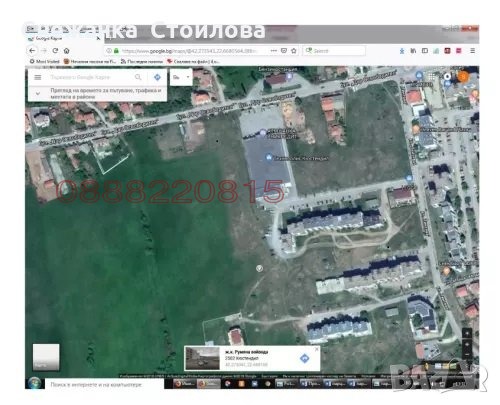Show site information via the padlock icon
This screenshot has height=405, width=500.
(116, 51)
